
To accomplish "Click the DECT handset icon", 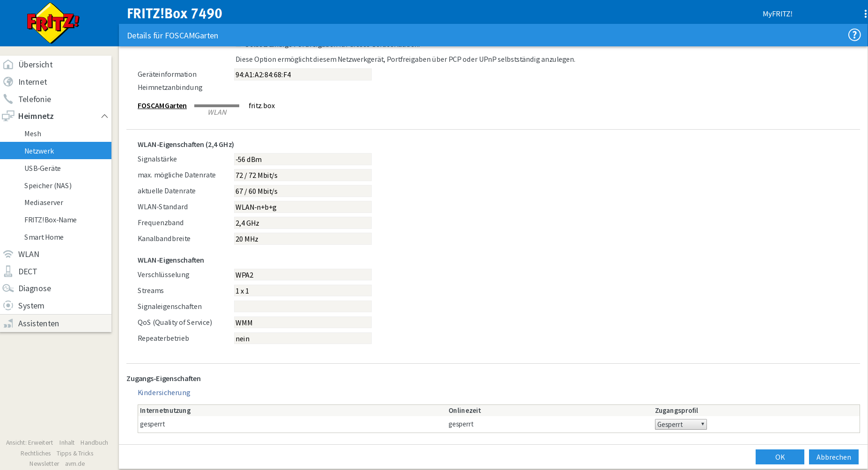I will [x=8, y=272].
